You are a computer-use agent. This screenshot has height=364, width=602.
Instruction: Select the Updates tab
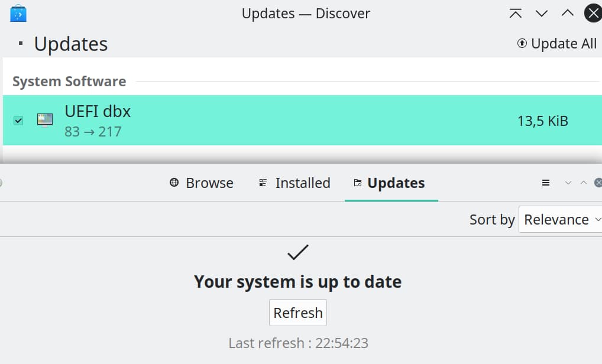tap(391, 183)
